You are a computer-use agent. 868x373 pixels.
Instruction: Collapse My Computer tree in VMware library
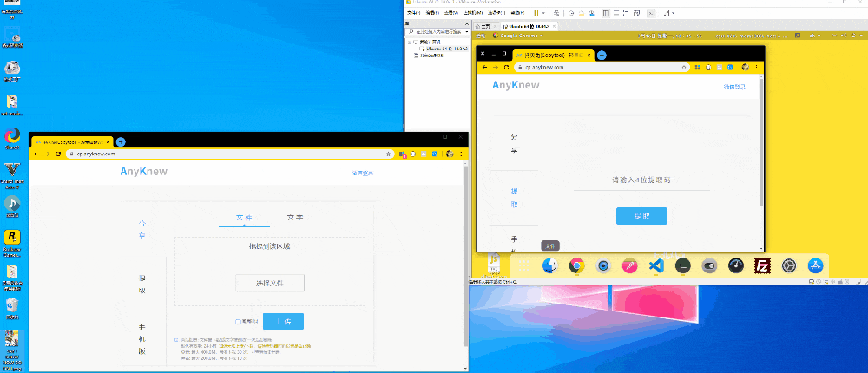tap(410, 42)
